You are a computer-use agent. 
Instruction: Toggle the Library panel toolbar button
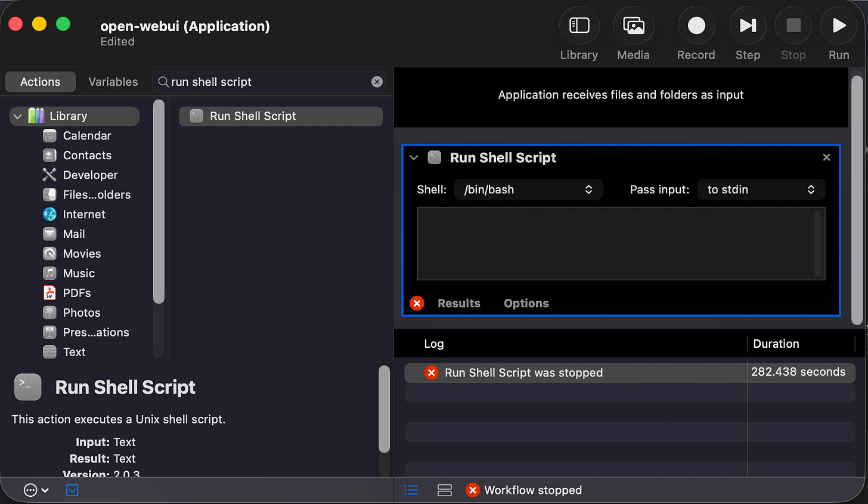(579, 26)
